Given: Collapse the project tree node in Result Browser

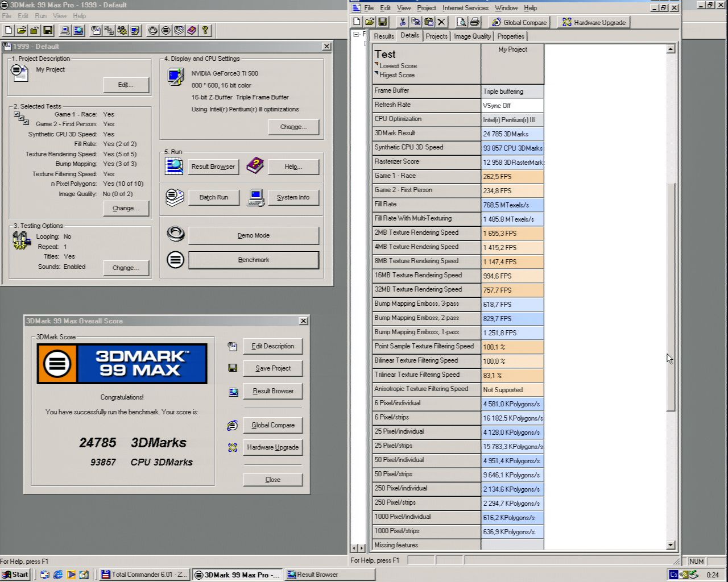Looking at the screenshot, I should click(357, 35).
